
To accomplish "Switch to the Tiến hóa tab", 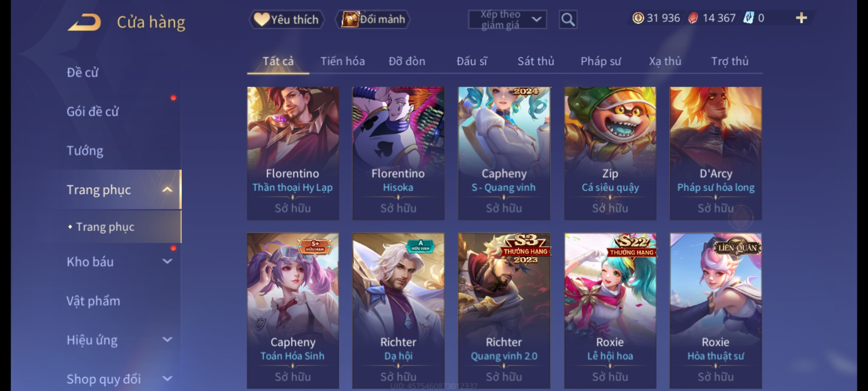I will [x=342, y=61].
